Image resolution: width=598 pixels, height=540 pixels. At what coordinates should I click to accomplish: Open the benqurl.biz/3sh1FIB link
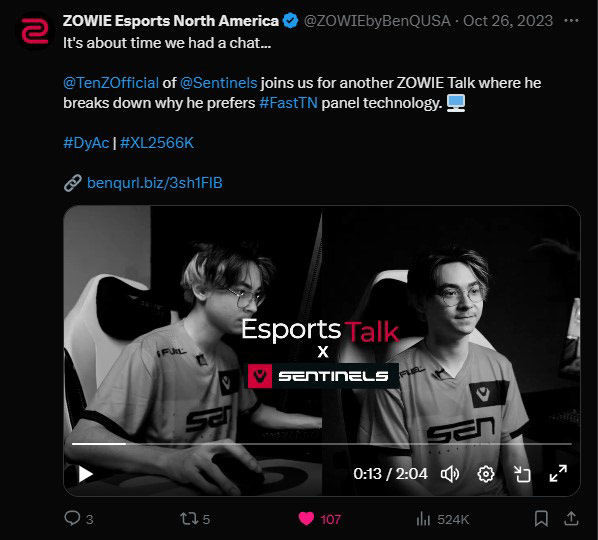(x=154, y=183)
